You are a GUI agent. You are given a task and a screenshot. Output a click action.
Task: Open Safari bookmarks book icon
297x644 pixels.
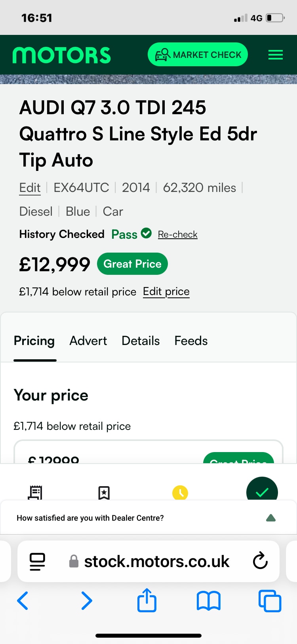[x=209, y=601]
